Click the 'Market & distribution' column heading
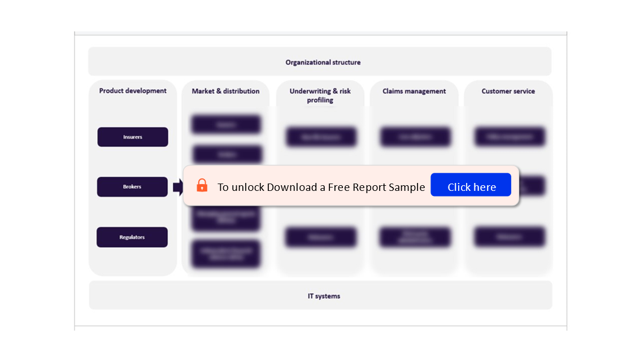This screenshot has height=362, width=644. coord(225,91)
